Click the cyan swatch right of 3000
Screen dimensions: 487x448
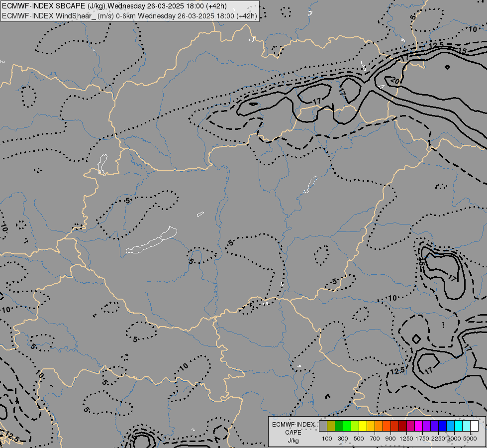[458, 426]
